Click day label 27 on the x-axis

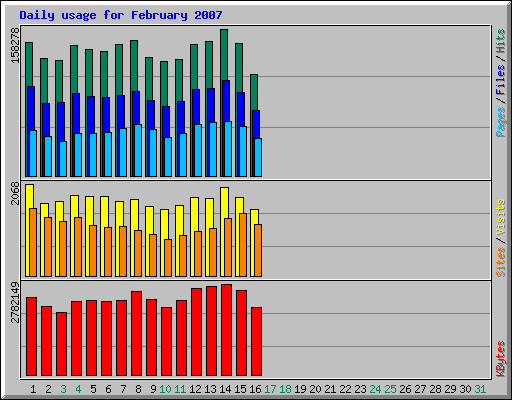pos(420,389)
